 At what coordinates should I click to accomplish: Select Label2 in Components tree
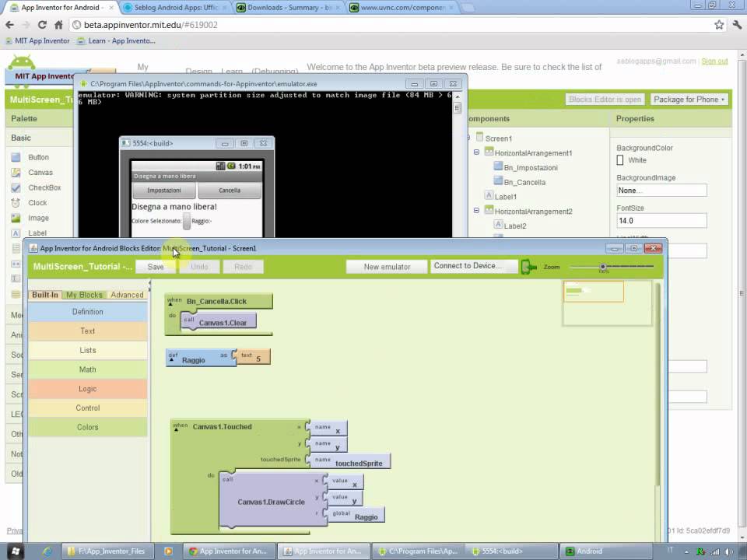(510, 226)
